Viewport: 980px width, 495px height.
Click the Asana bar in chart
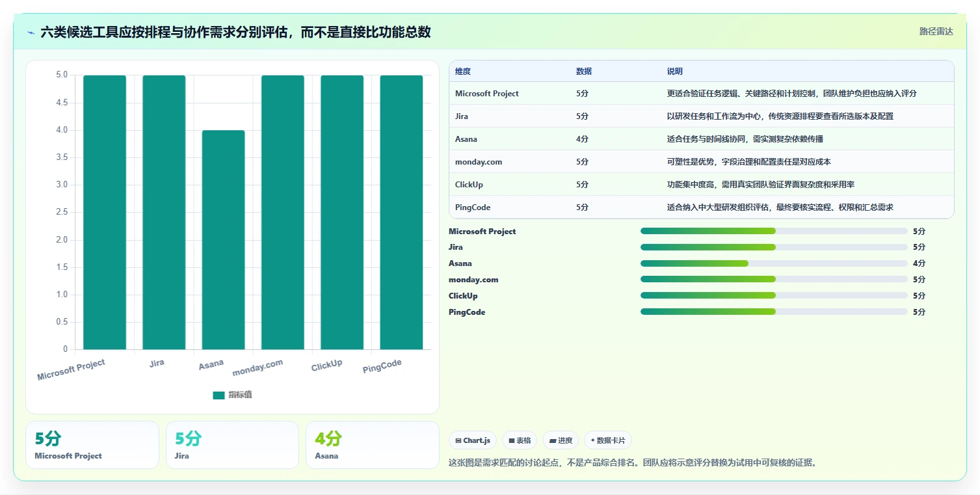pyautogui.click(x=224, y=239)
